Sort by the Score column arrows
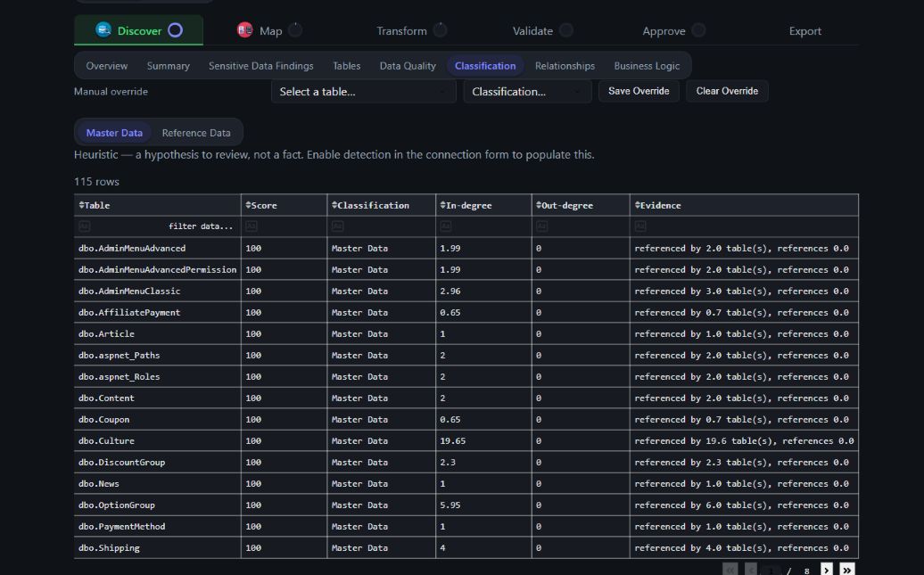 click(x=248, y=205)
